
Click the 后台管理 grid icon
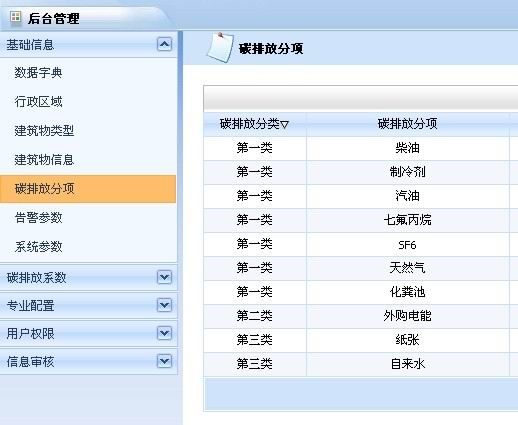16,17
